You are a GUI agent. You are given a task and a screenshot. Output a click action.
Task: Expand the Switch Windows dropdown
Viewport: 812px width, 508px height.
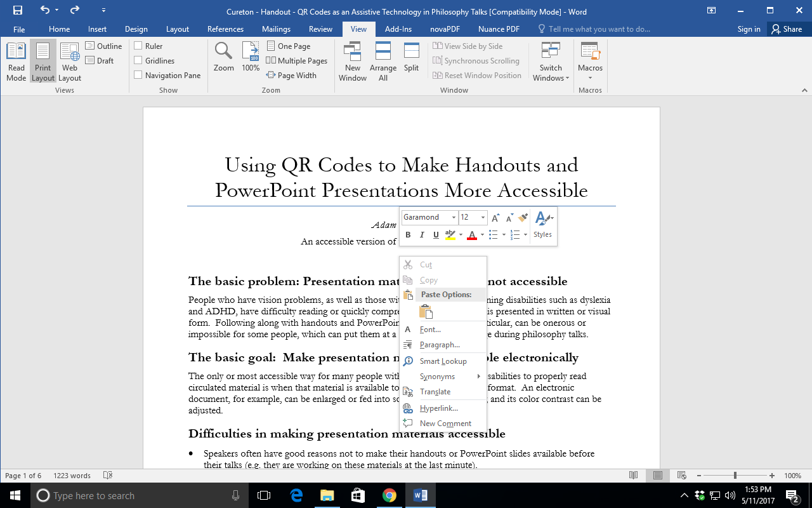point(551,62)
